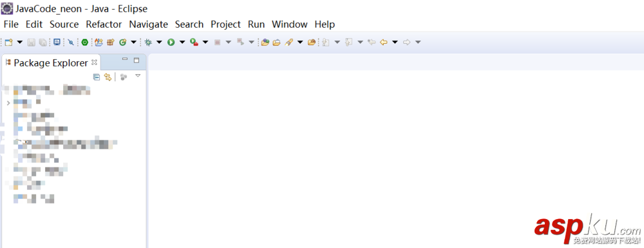The width and height of the screenshot is (644, 248).
Task: Open the Source menu
Action: tap(64, 24)
